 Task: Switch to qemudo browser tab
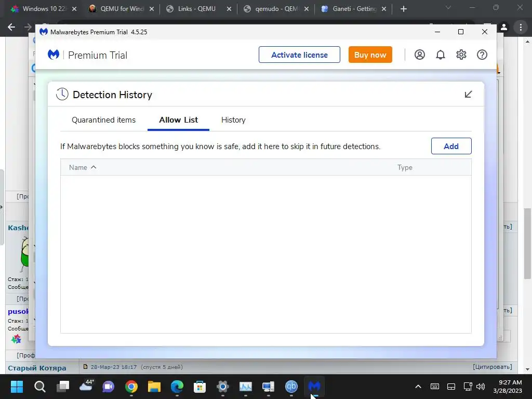[276, 9]
